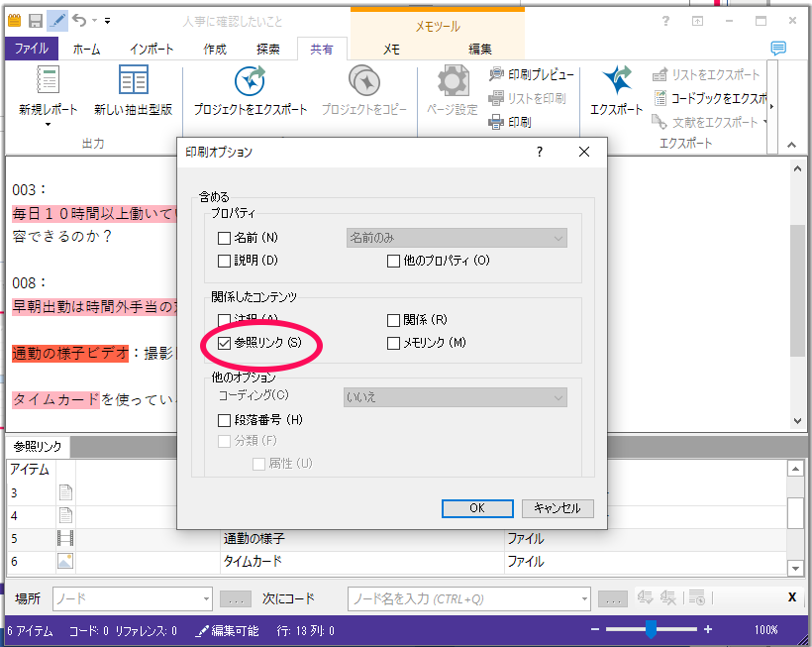Open the ファイル menu tab
Image resolution: width=812 pixels, height=647 pixels.
tap(32, 49)
